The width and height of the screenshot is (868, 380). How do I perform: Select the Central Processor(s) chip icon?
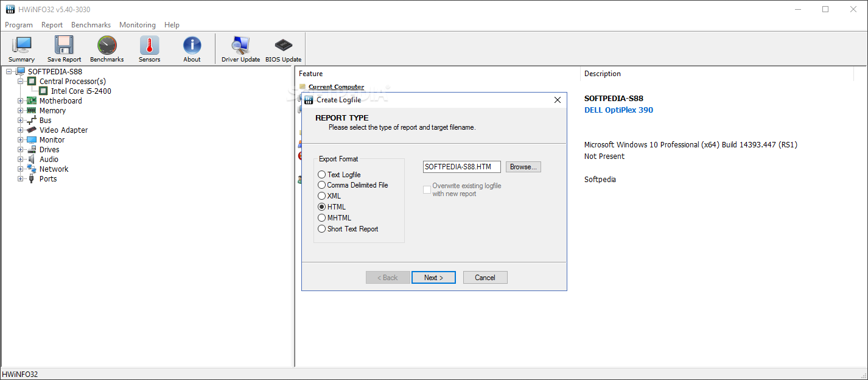(32, 81)
